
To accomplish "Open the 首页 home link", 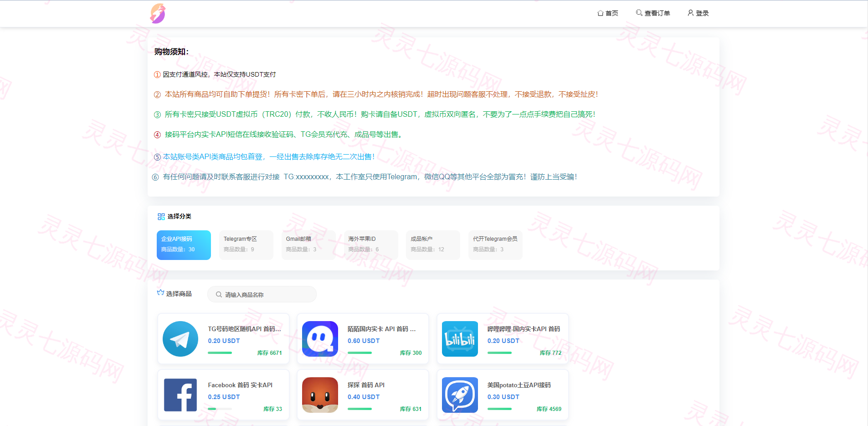I will pos(608,13).
